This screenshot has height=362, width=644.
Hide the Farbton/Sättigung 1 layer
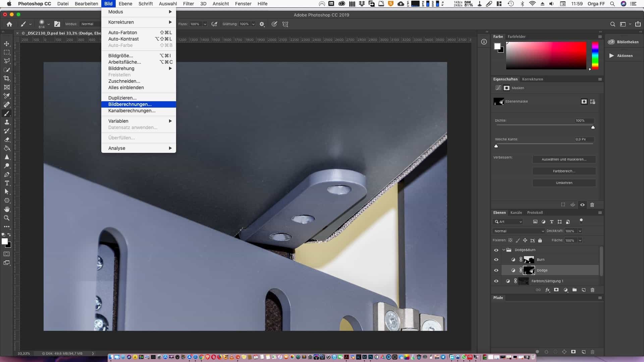496,281
